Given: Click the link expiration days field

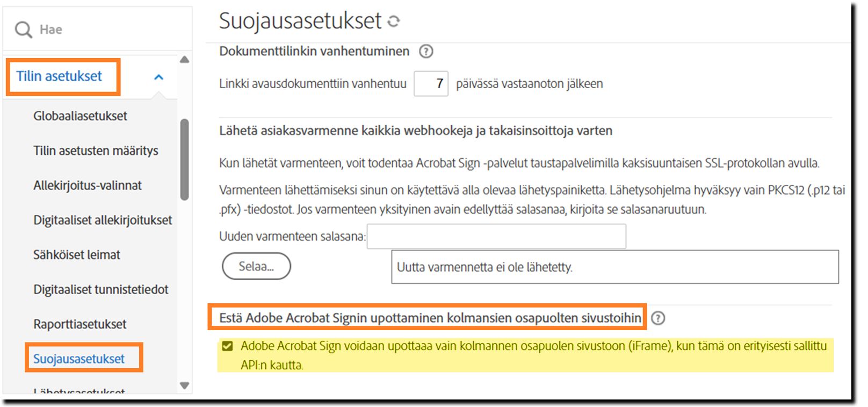Looking at the screenshot, I should pos(431,84).
